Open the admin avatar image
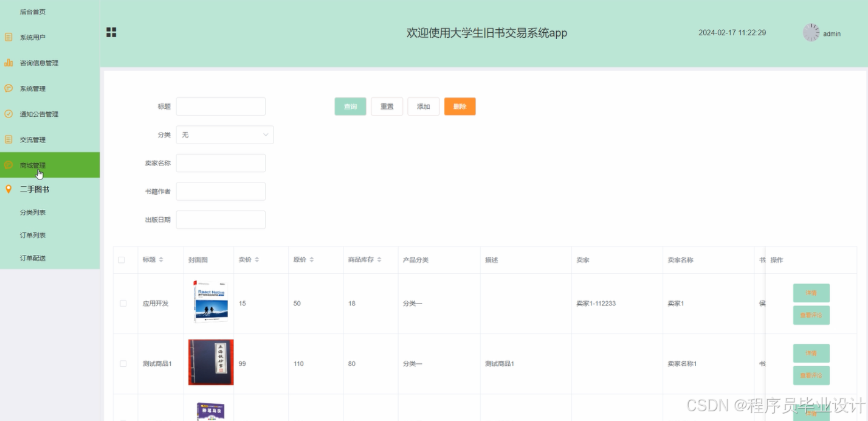 [811, 33]
